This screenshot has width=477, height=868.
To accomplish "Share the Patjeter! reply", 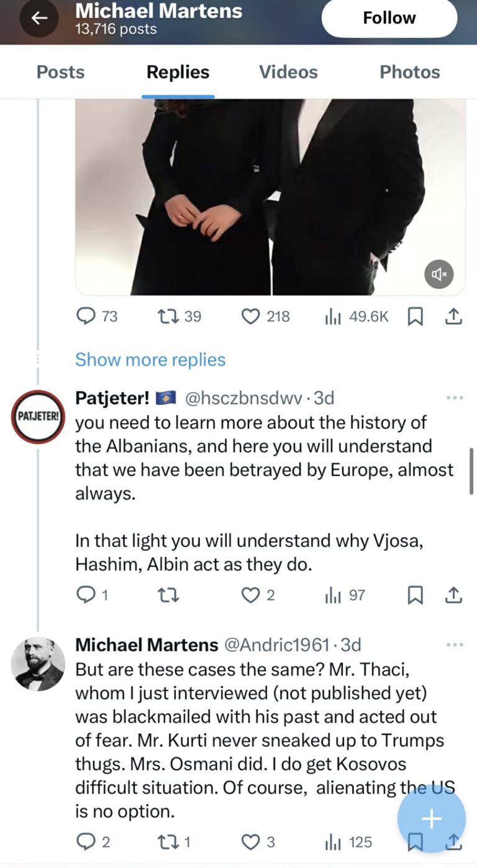I will [x=454, y=595].
